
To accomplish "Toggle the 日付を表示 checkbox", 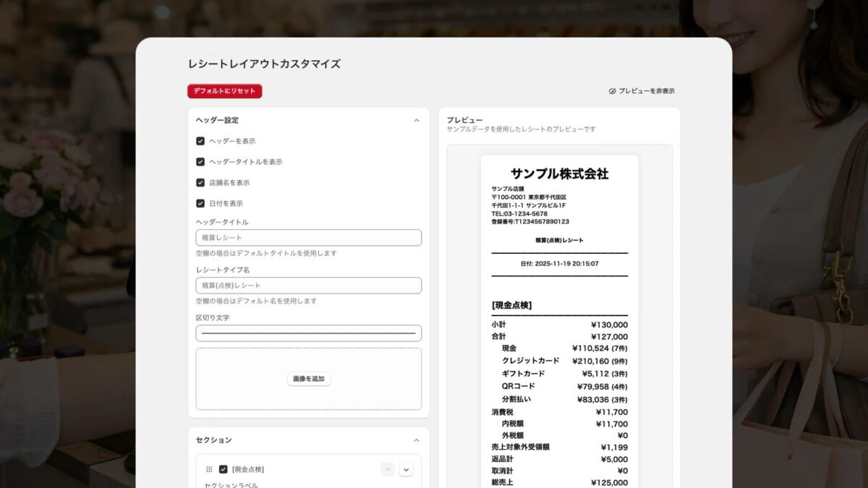I will point(200,204).
